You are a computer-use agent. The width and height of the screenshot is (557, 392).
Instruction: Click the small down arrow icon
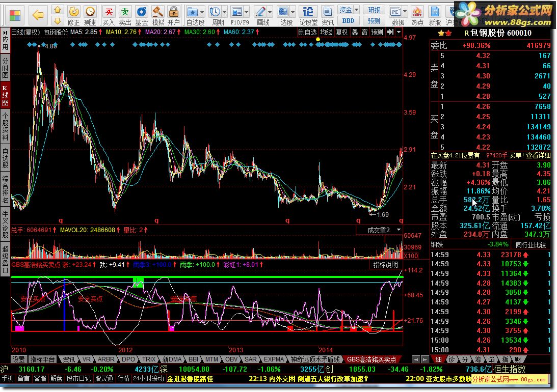58,20
